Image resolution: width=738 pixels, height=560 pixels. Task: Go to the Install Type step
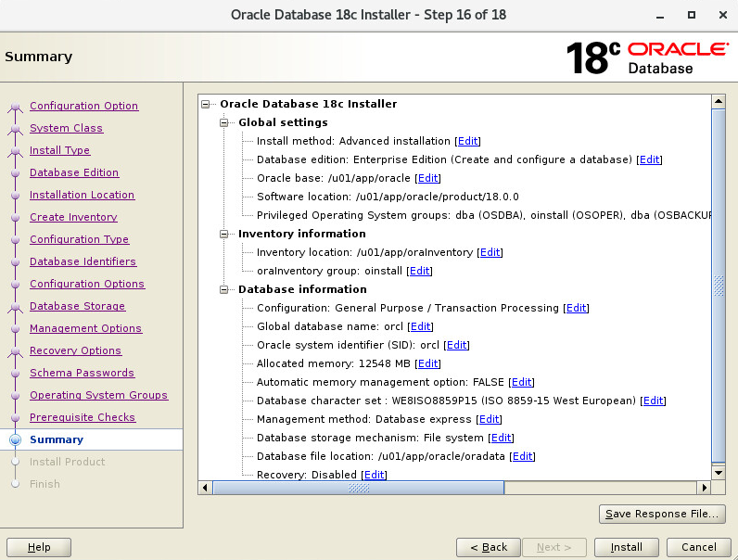click(59, 150)
